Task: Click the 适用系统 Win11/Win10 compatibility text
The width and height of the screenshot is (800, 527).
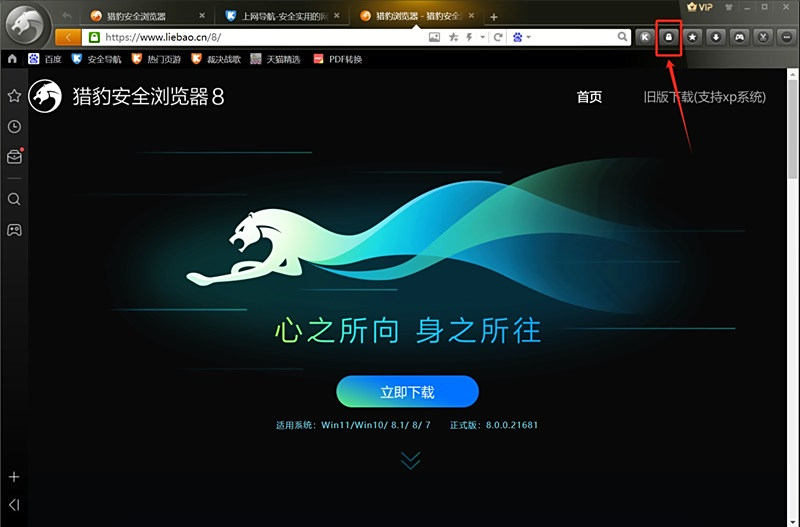Action: click(353, 425)
